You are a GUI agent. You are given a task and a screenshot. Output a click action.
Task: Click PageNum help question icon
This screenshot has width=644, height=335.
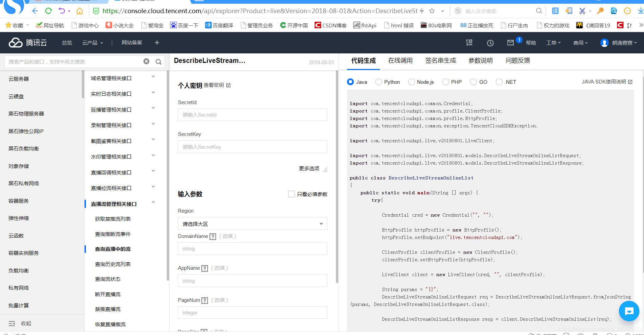(x=205, y=301)
